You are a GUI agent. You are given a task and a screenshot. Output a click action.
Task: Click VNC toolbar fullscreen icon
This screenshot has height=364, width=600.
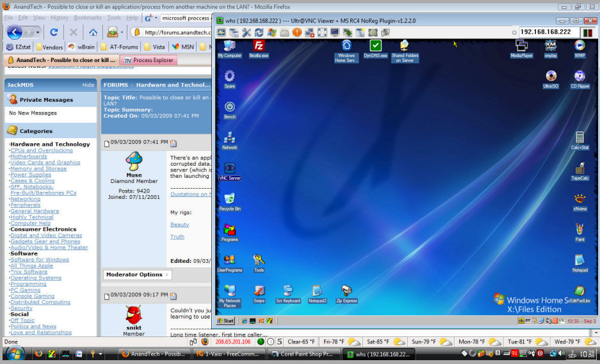322,33
